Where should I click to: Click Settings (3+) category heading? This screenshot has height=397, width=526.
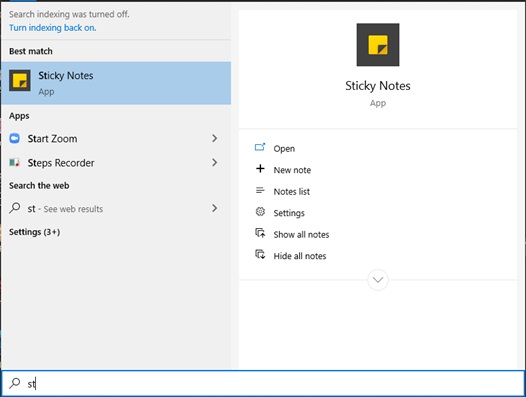[35, 232]
